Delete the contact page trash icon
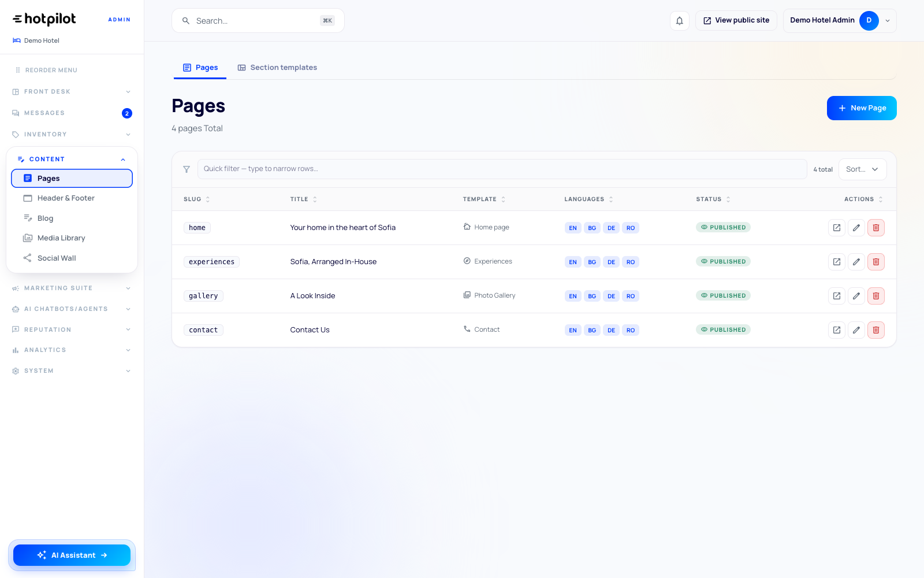Image resolution: width=924 pixels, height=578 pixels. click(876, 330)
